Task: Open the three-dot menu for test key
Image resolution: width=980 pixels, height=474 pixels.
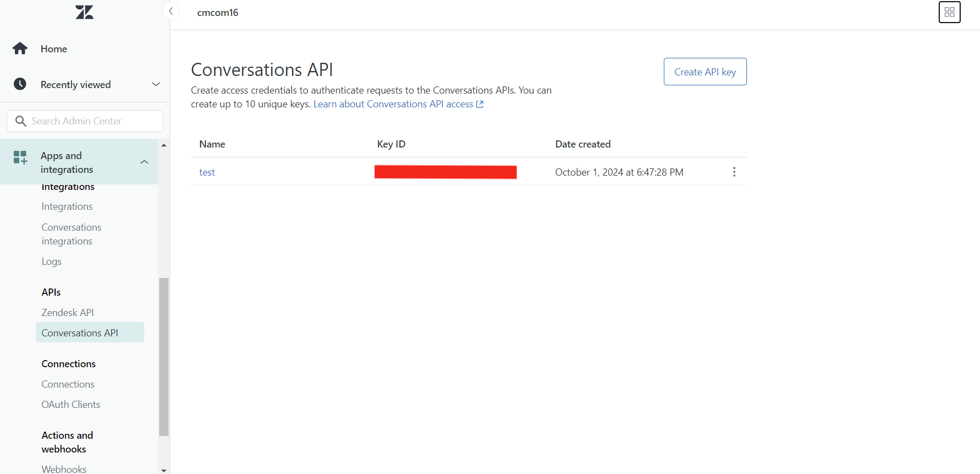Action: pos(734,172)
